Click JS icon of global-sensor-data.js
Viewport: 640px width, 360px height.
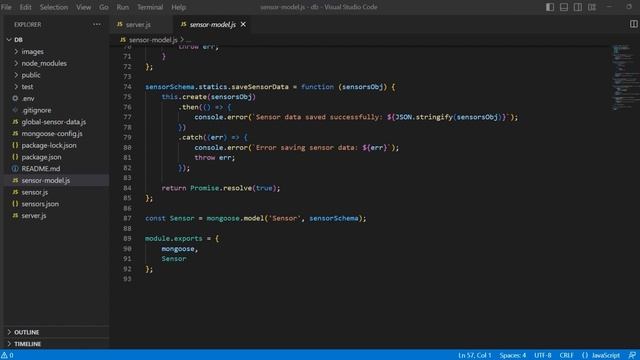[15, 122]
